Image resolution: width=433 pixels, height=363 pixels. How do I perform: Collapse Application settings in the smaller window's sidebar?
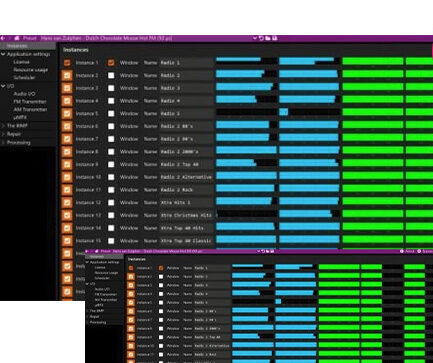tap(87, 262)
